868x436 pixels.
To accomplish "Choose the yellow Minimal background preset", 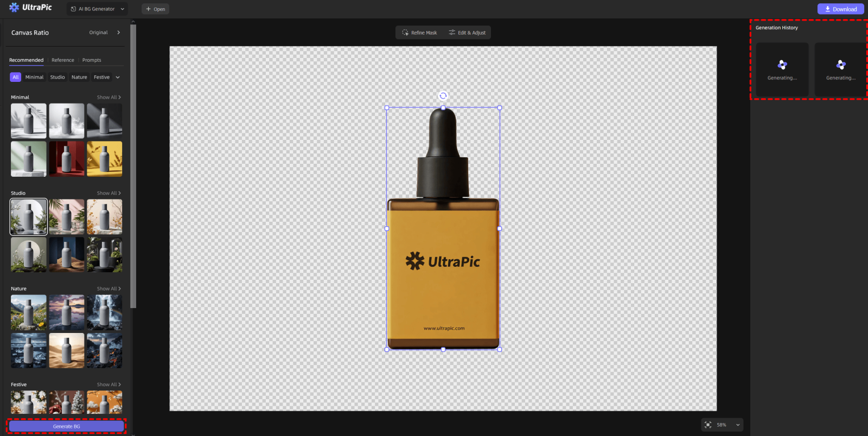I will coord(105,159).
